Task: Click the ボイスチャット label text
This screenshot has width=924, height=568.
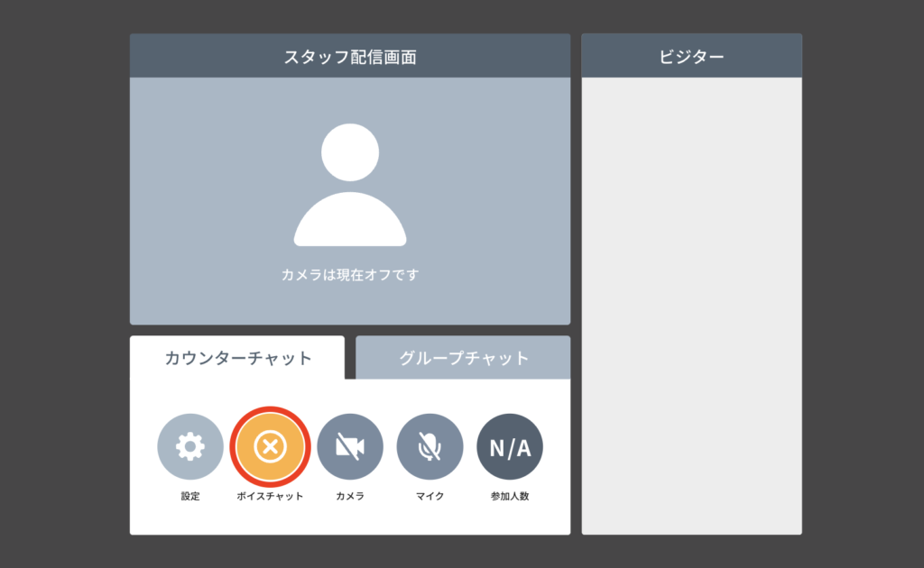Action: click(x=270, y=496)
